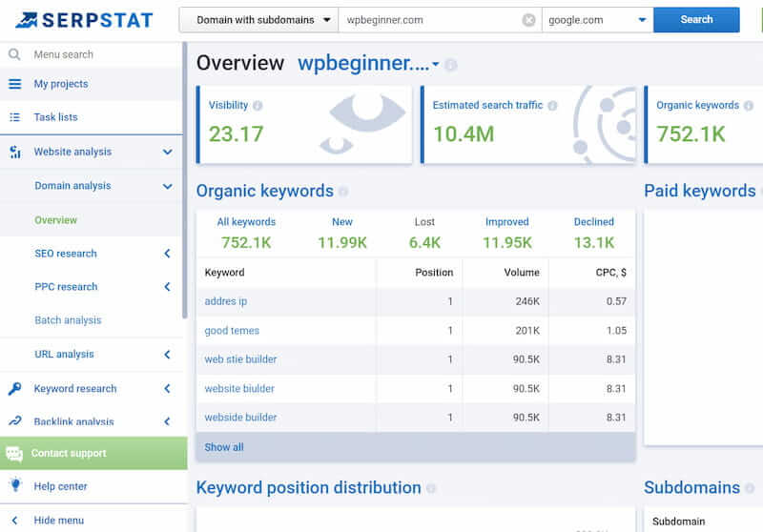This screenshot has width=763, height=532.
Task: Click the Help center lightbulb icon
Action: [14, 485]
